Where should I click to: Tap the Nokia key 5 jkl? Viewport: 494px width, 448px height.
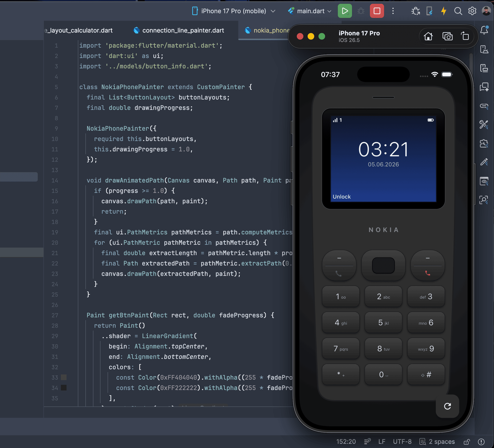coord(383,322)
